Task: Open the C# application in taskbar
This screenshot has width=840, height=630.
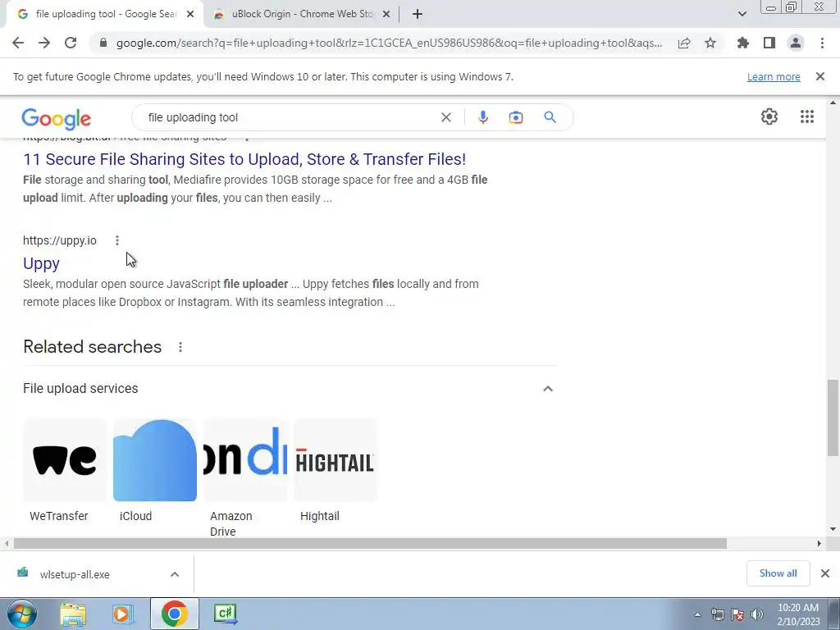Action: (x=225, y=614)
